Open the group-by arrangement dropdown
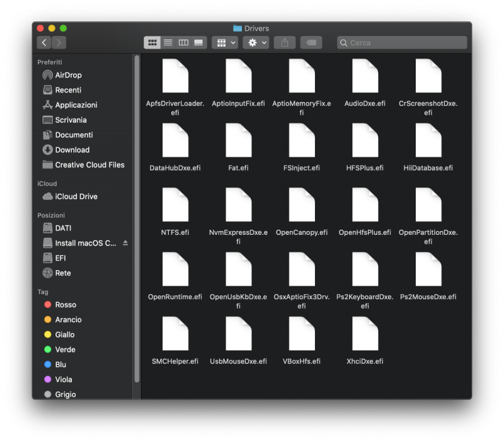 point(225,42)
